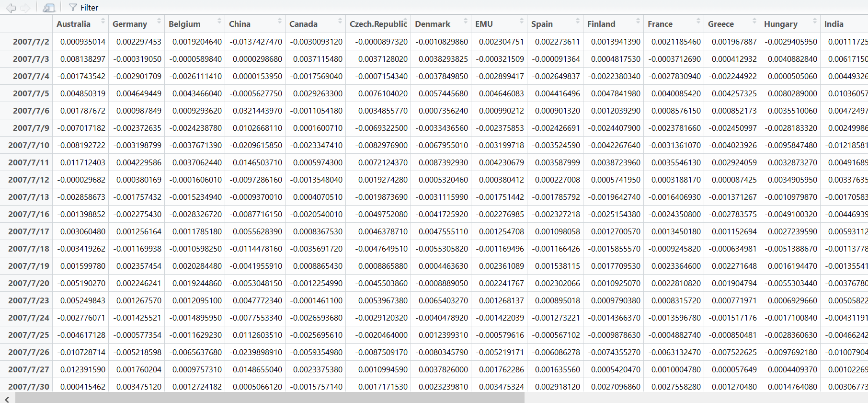Click the forward navigation arrow
Image resolution: width=868 pixels, height=403 pixels.
click(25, 8)
